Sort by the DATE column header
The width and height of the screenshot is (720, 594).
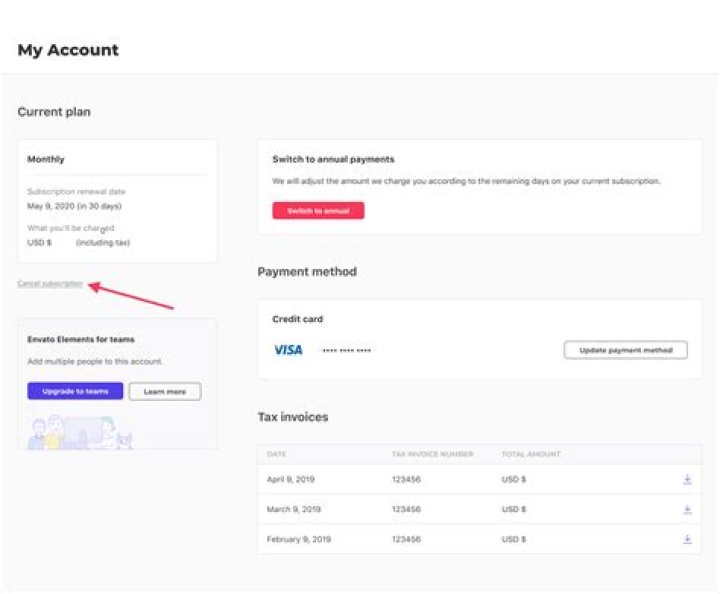tap(277, 454)
